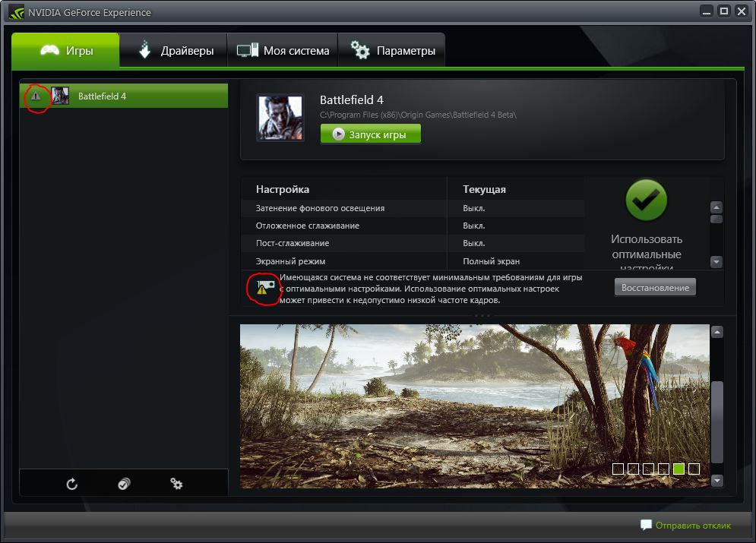Select the first screenshot indicator square
The image size is (756, 543).
pos(618,469)
